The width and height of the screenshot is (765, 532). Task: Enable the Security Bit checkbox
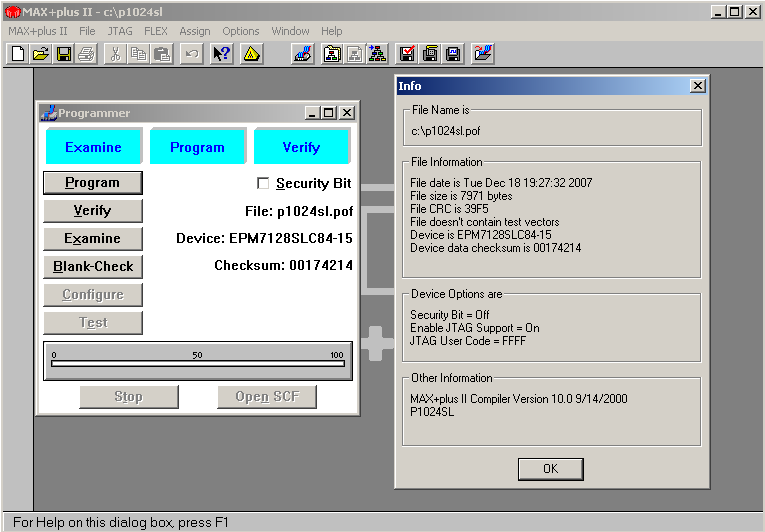263,183
